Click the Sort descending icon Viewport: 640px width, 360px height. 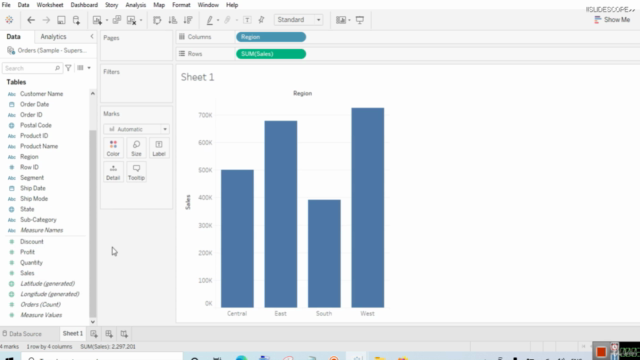point(188,20)
